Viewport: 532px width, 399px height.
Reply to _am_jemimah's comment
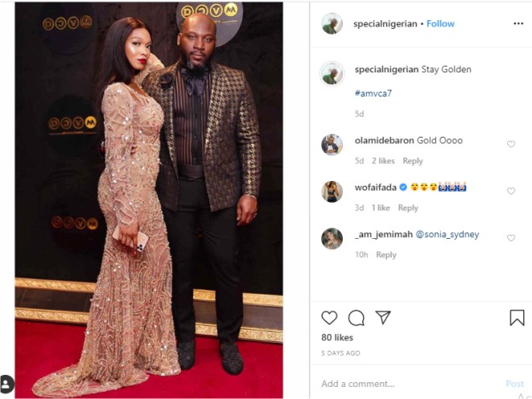386,254
